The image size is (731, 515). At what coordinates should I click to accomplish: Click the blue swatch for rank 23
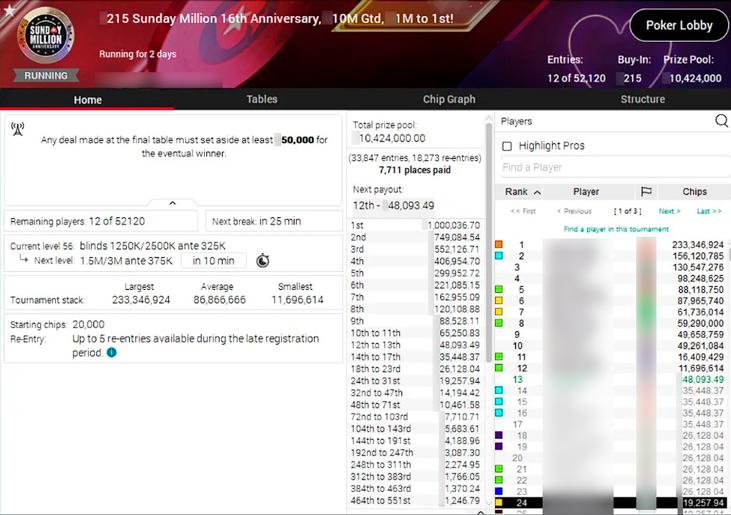499,491
